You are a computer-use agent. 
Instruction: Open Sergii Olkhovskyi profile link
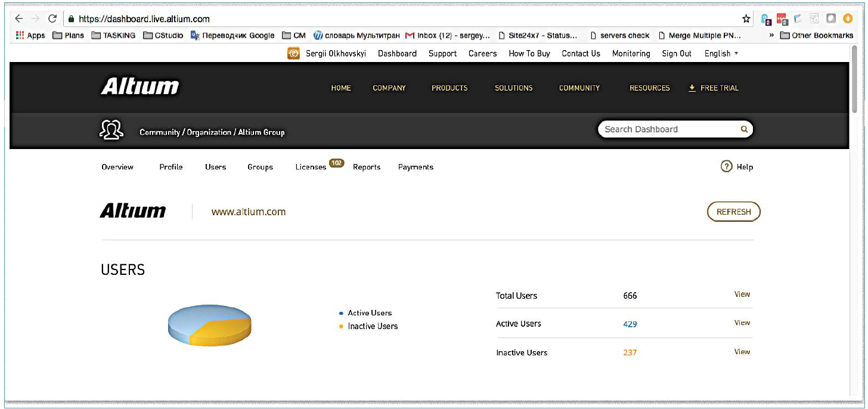point(336,54)
